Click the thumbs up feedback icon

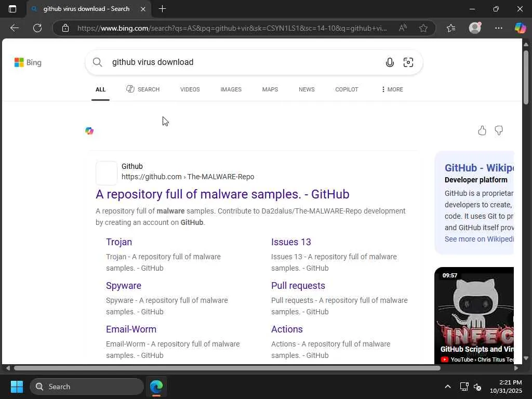click(x=482, y=130)
